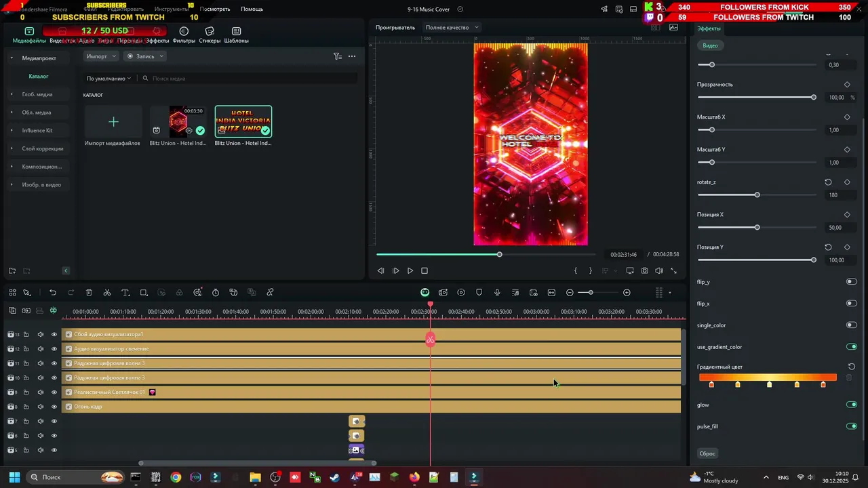Click the Прозрачность slider handle

pos(814,98)
